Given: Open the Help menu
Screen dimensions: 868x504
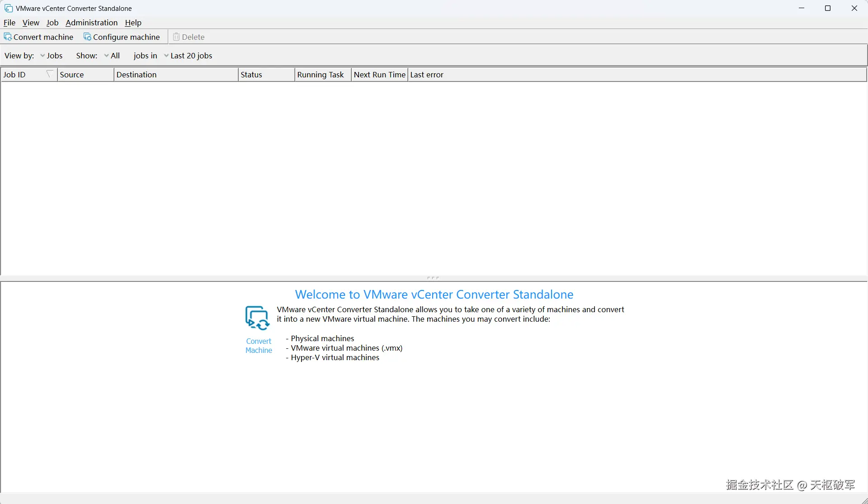Looking at the screenshot, I should (x=133, y=23).
